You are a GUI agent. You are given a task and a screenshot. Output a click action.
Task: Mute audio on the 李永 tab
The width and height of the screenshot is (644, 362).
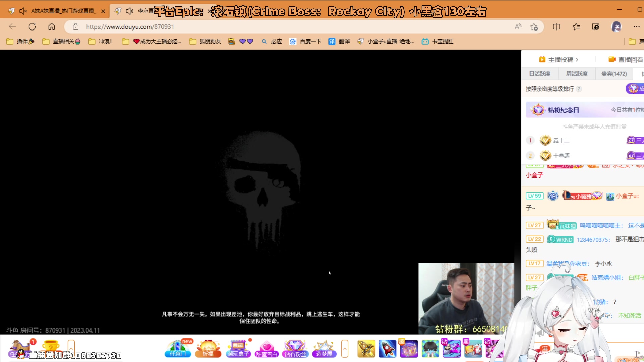[129, 11]
